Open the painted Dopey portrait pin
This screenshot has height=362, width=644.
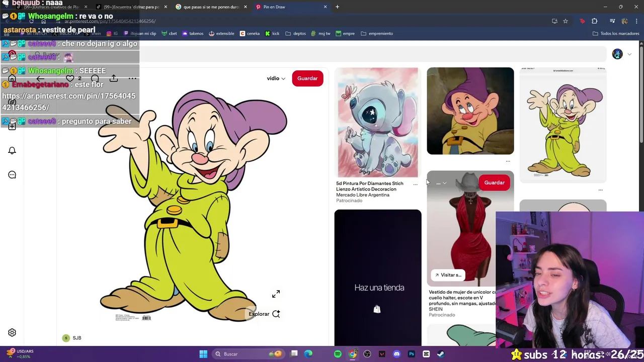pos(470,111)
